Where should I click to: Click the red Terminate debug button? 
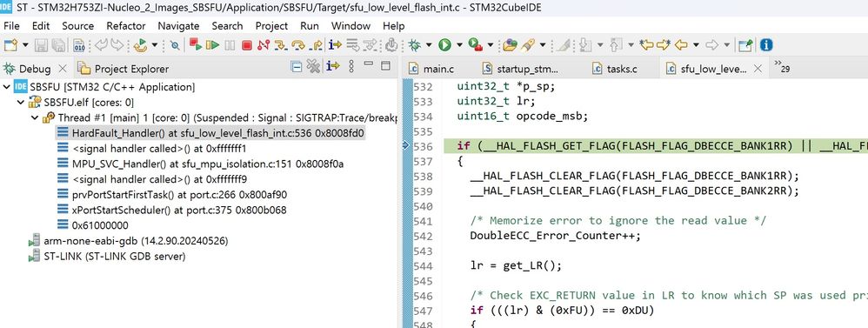point(247,45)
